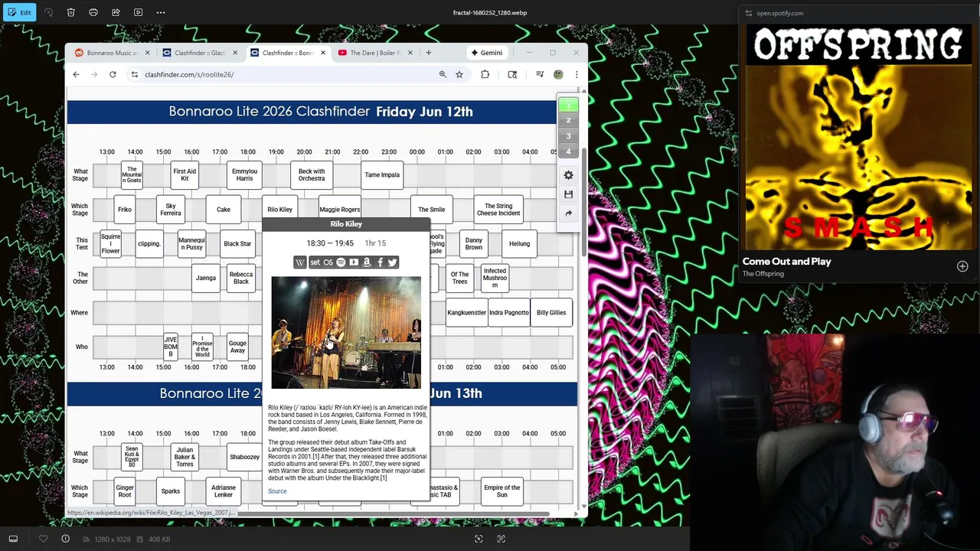The width and height of the screenshot is (980, 551).
Task: Bookmark this page with the star icon
Action: click(459, 74)
